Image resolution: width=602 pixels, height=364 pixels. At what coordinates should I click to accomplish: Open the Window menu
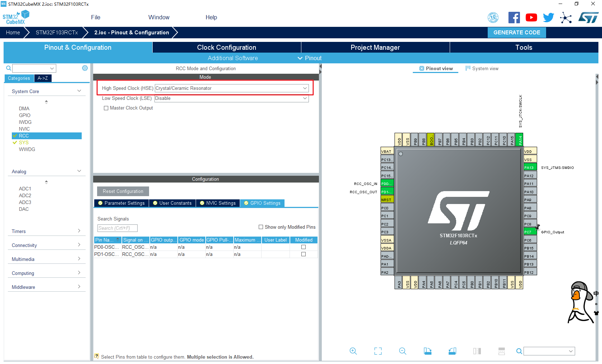point(159,17)
